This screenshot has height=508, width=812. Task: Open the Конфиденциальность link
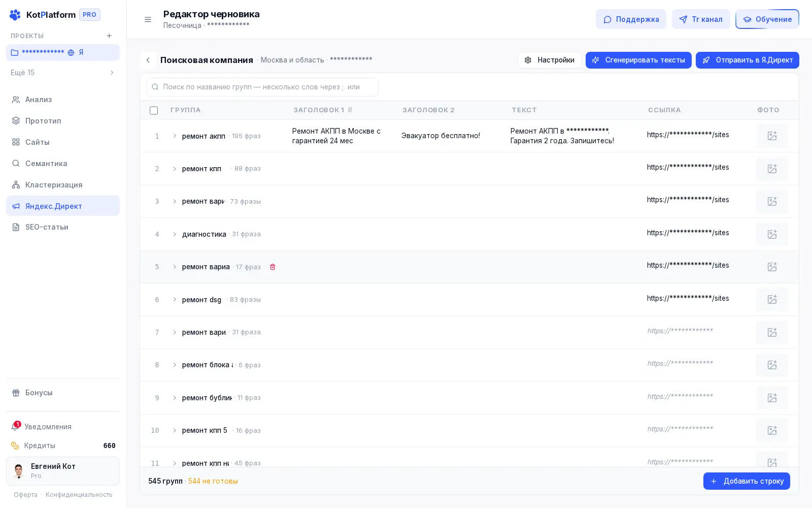point(79,495)
